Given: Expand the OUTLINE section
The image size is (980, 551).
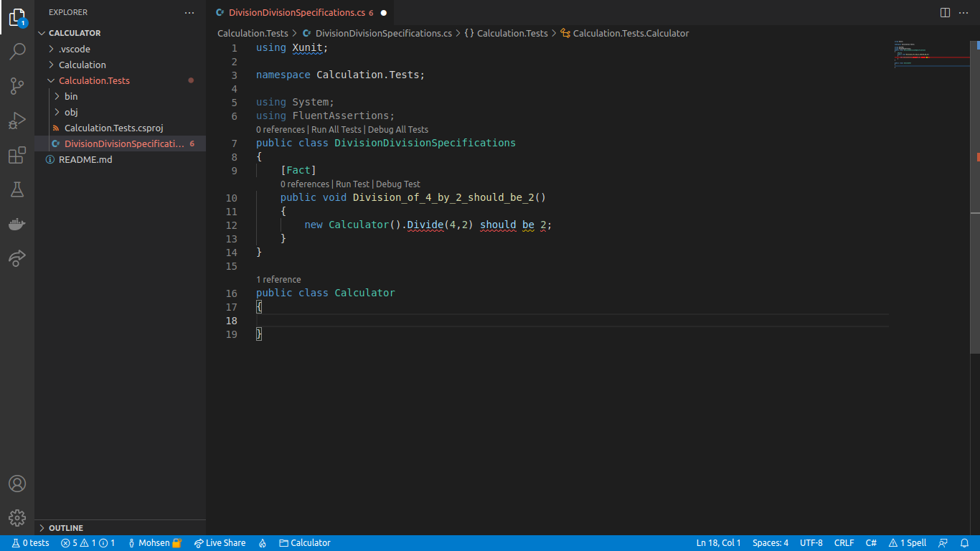Looking at the screenshot, I should pos(66,528).
